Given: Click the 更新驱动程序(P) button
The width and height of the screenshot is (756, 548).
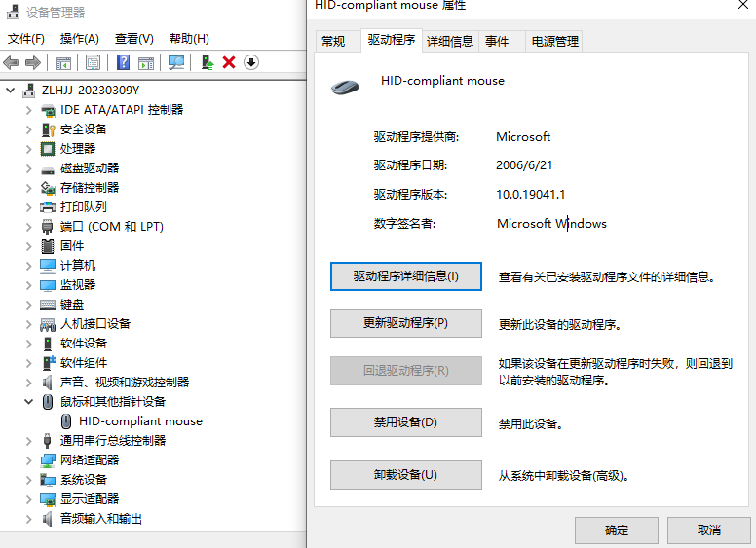Looking at the screenshot, I should click(406, 323).
